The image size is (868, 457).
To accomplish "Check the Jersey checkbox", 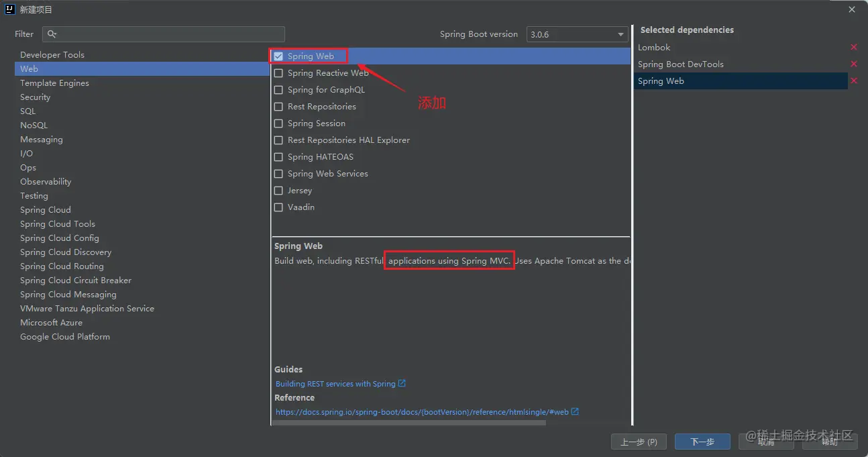I will 278,191.
